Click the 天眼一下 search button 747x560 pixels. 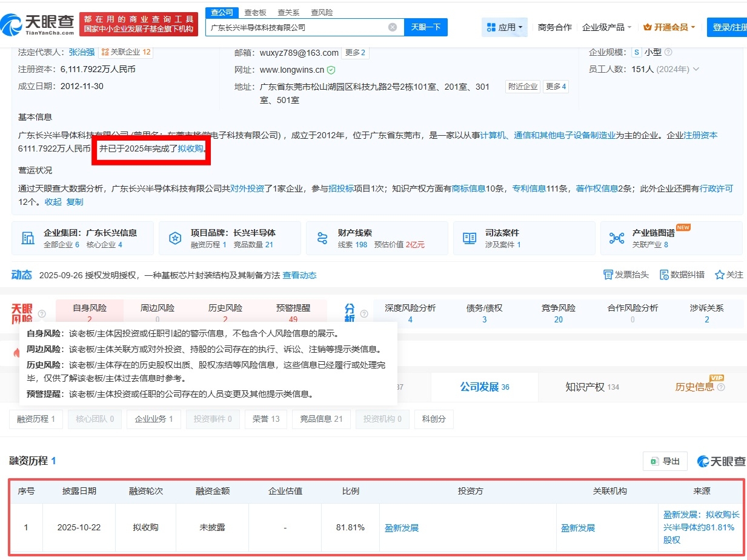pos(426,27)
